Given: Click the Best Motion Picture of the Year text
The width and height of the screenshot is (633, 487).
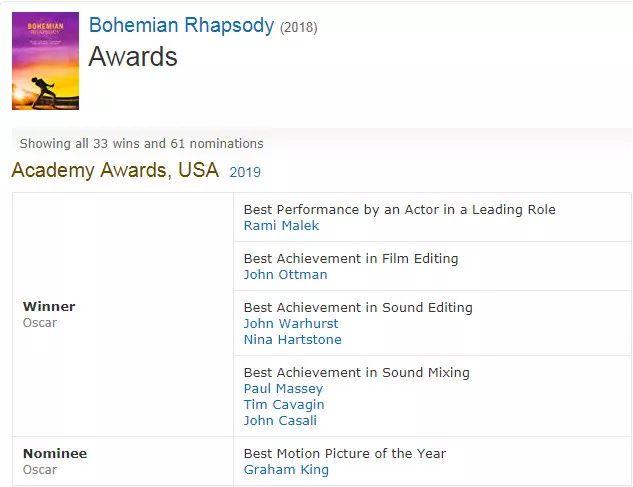Looking at the screenshot, I should (x=345, y=453).
